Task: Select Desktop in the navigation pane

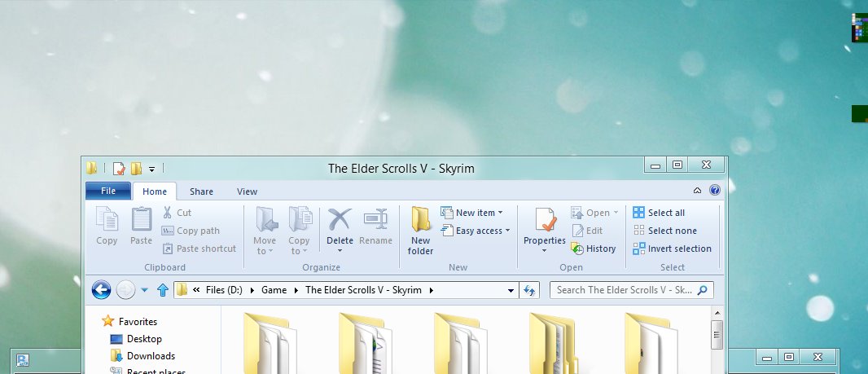Action: tap(136, 338)
